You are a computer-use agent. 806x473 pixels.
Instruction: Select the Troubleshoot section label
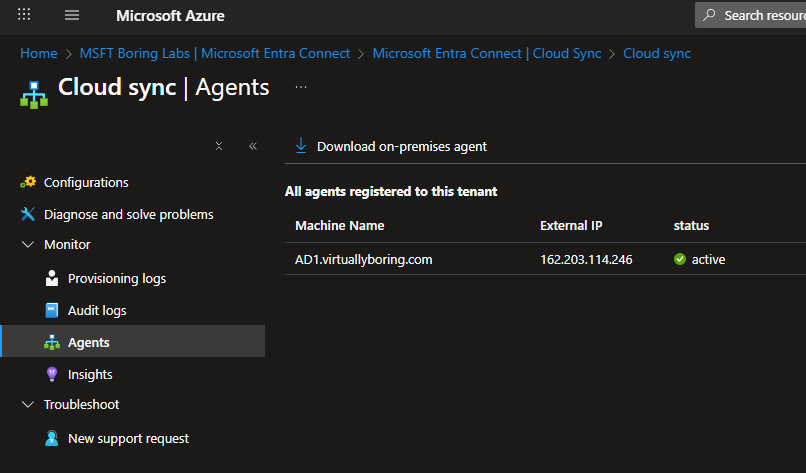[x=81, y=405]
